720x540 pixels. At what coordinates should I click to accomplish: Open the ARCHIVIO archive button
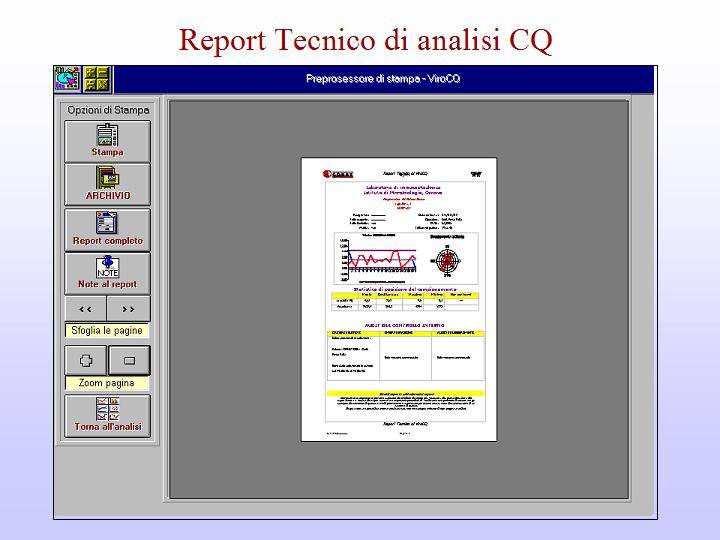(107, 184)
